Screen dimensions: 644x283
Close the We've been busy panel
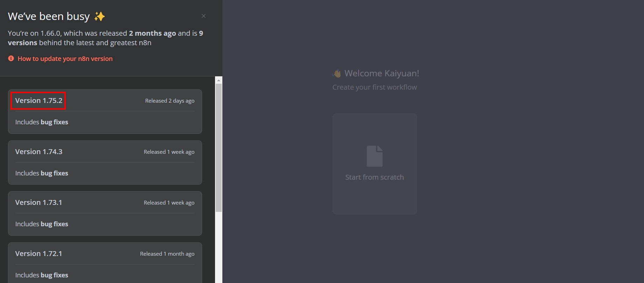203,16
